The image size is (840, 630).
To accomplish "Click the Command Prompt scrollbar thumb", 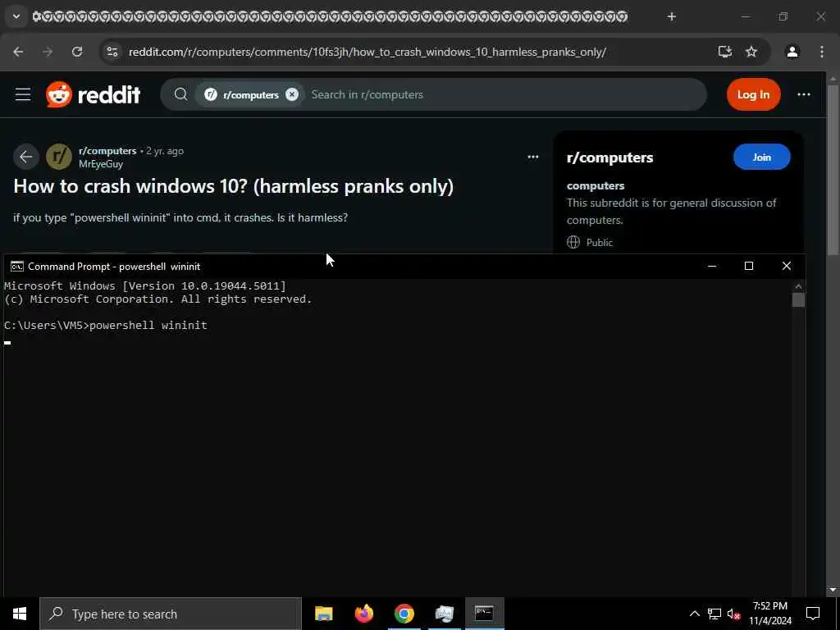I will click(x=798, y=300).
